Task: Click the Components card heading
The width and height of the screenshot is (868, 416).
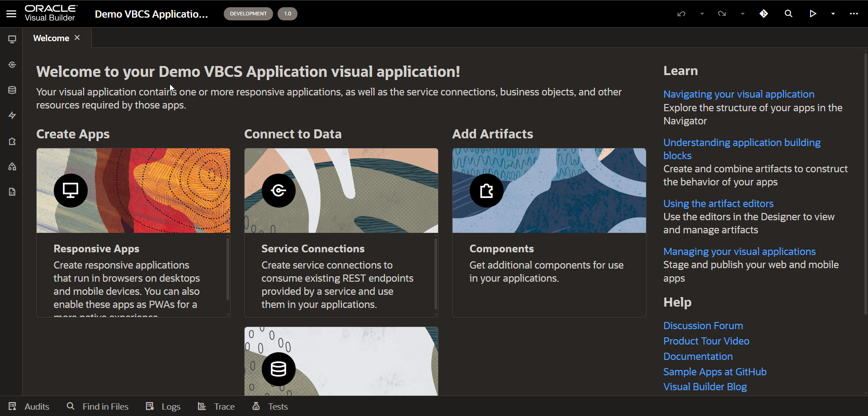Action: pos(501,249)
